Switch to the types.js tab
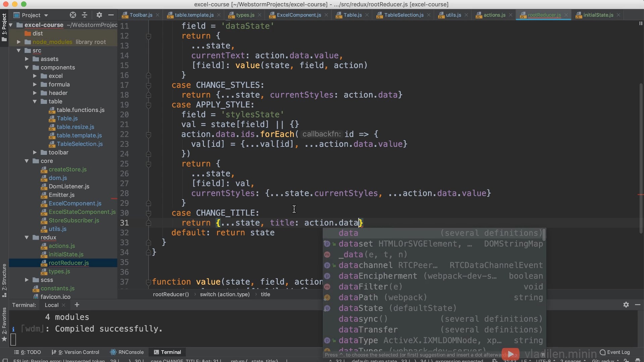The image size is (644, 362). (245, 15)
